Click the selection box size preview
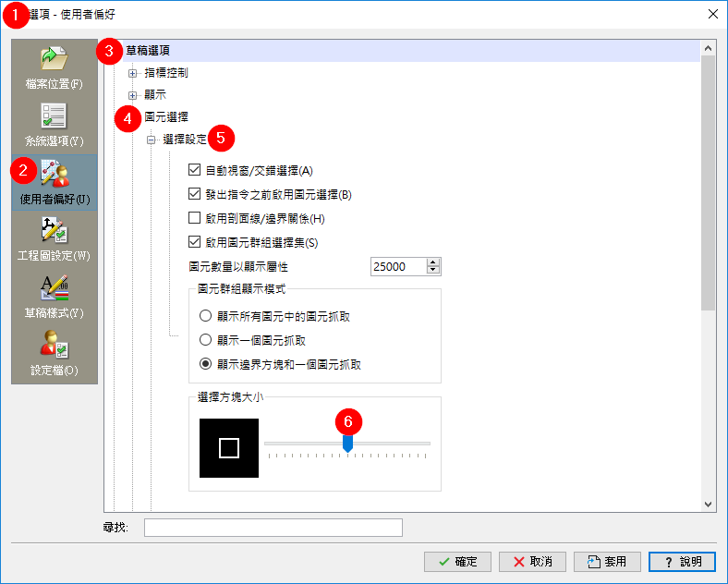This screenshot has width=728, height=584. click(229, 448)
